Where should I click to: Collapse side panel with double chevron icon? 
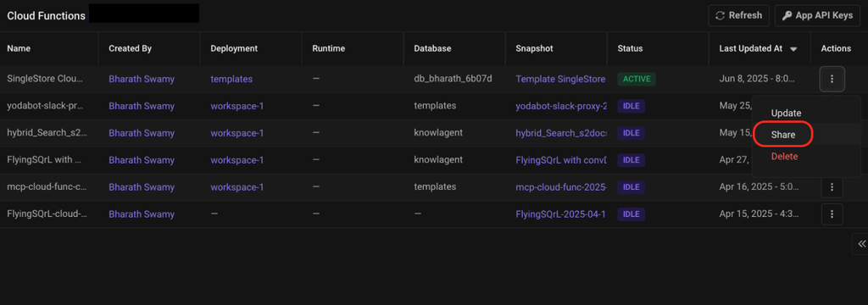pyautogui.click(x=861, y=243)
